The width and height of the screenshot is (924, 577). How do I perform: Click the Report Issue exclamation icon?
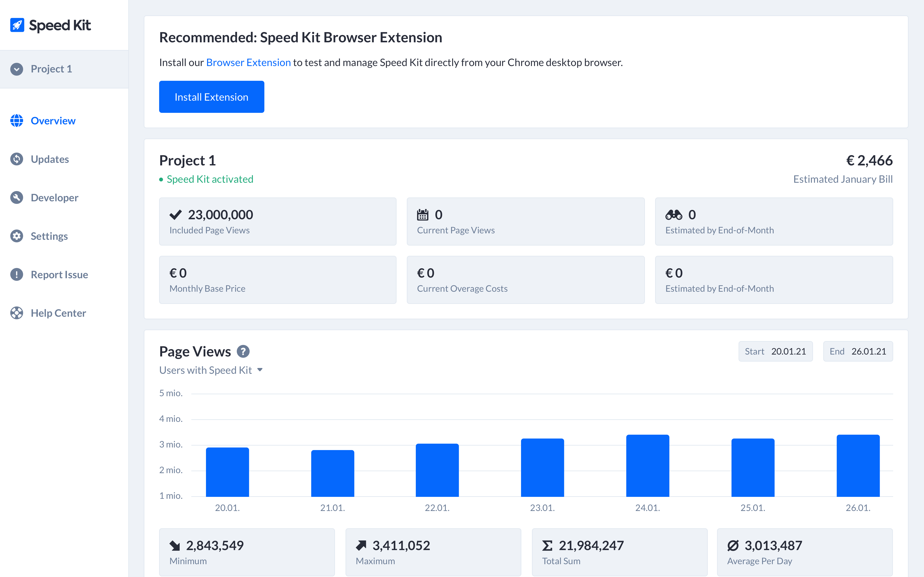pyautogui.click(x=17, y=275)
